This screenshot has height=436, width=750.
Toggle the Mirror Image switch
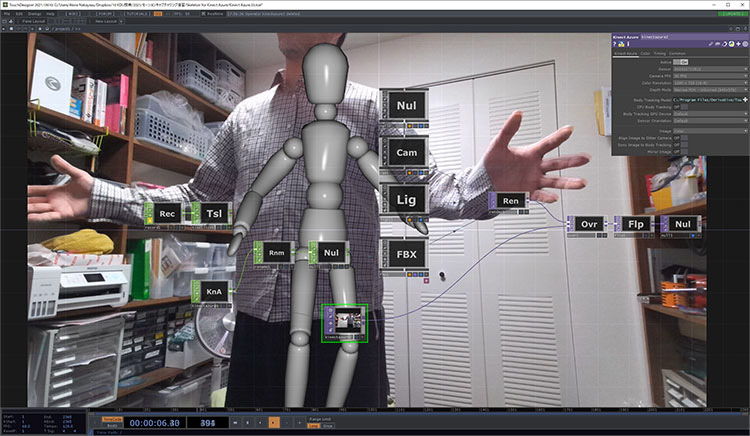681,152
